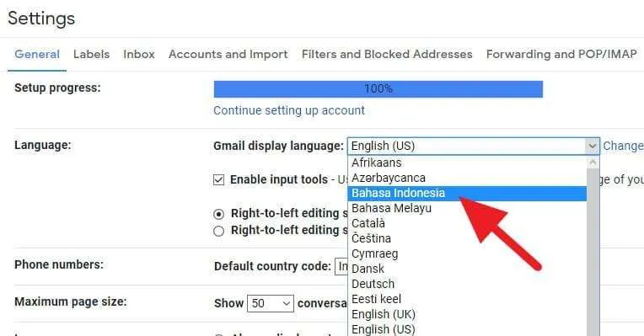Choose Azərbaycanca in the language list

[467, 178]
